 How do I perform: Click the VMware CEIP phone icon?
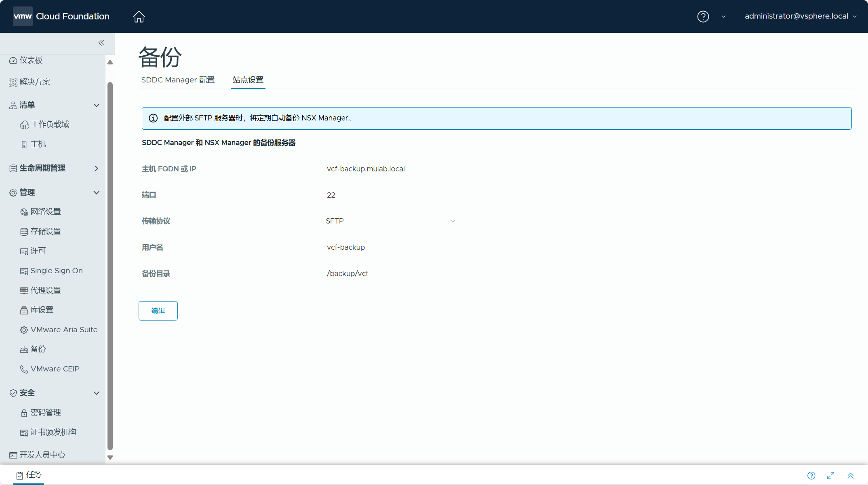[x=24, y=369]
